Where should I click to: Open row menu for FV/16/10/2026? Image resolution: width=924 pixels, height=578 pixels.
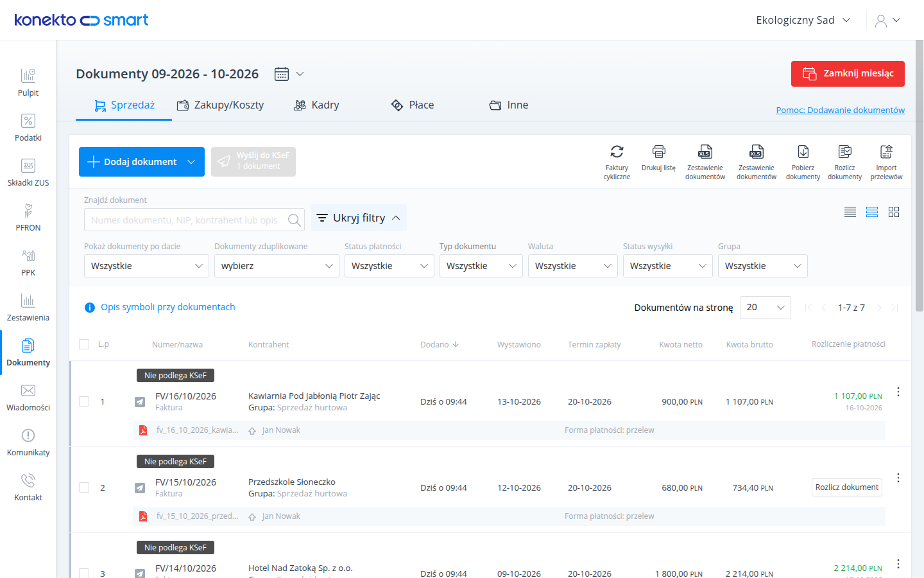point(898,392)
